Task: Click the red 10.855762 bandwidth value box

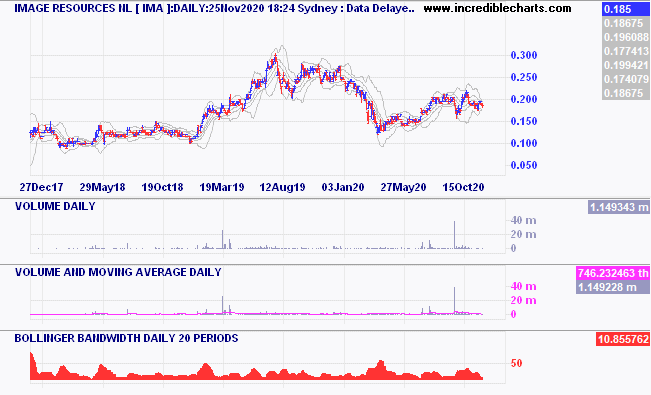Action: point(623,339)
